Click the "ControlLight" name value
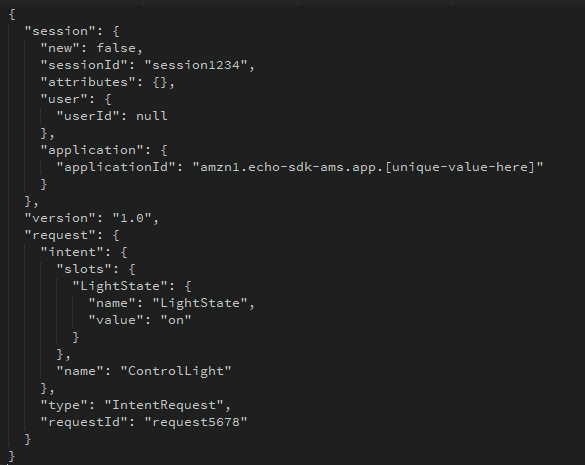585x465 pixels. point(176,371)
